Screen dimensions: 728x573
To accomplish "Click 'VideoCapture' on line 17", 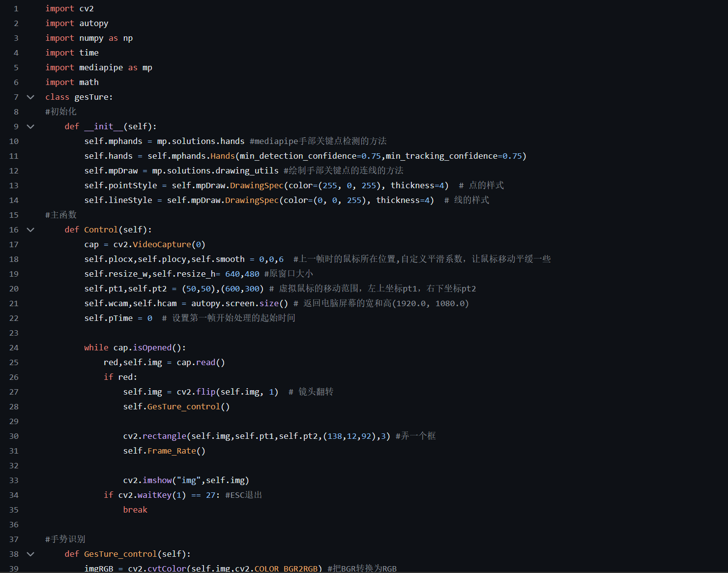I will [x=162, y=244].
